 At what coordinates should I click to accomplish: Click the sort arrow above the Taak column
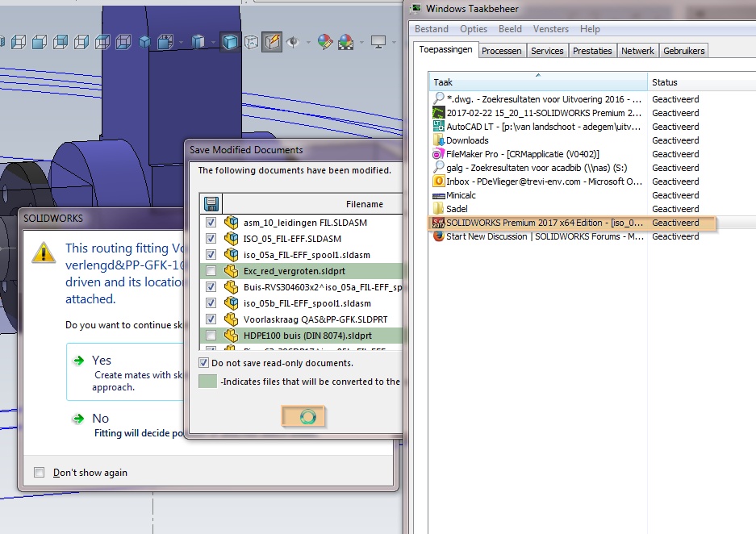pos(538,75)
